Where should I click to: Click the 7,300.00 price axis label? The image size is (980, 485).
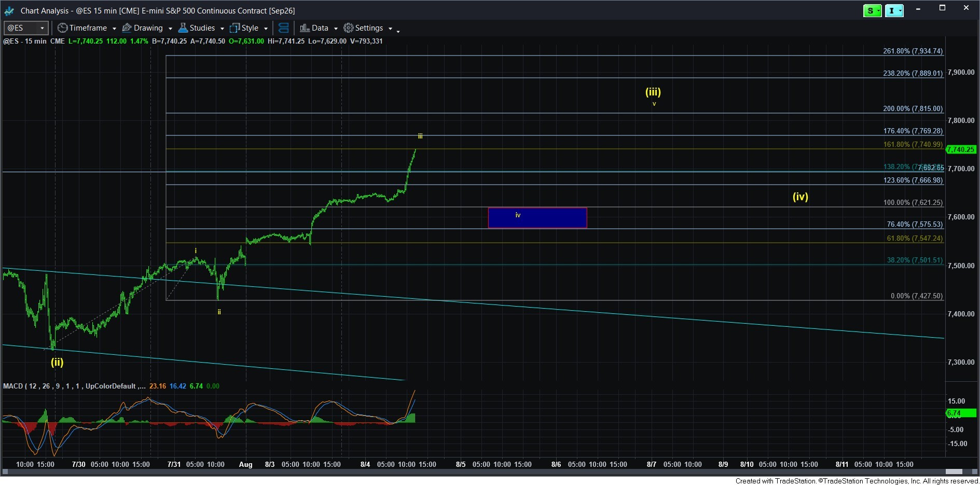click(x=961, y=362)
